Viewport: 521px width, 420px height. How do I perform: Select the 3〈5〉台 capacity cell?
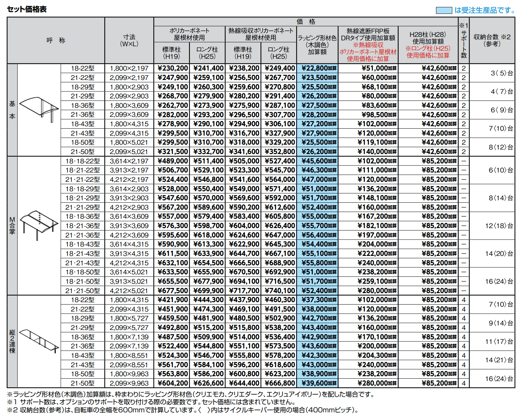[502, 73]
